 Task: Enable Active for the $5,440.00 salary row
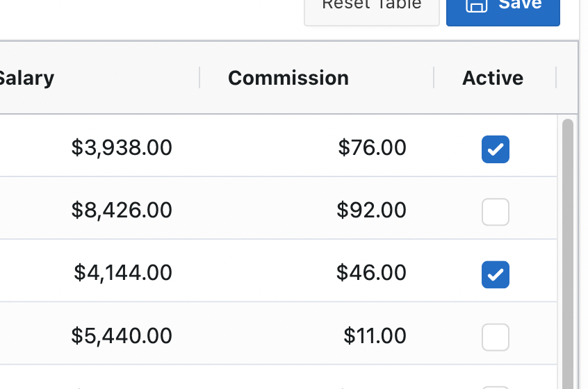click(x=496, y=337)
